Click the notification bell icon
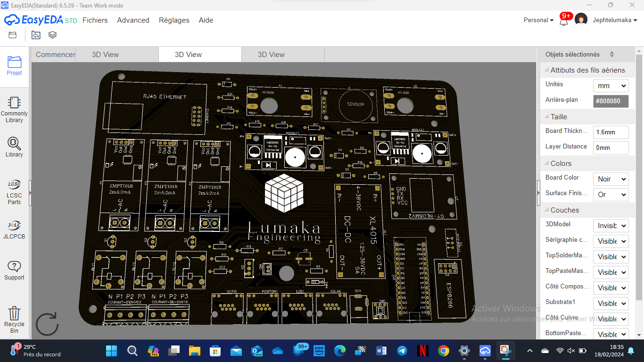The width and height of the screenshot is (644, 362). [x=563, y=21]
